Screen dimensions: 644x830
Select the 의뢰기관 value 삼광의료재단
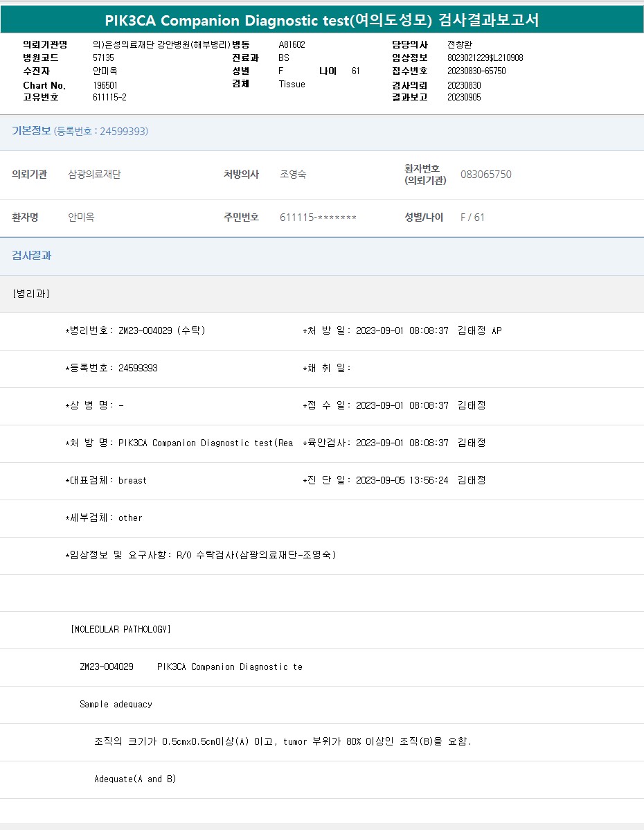click(x=94, y=175)
